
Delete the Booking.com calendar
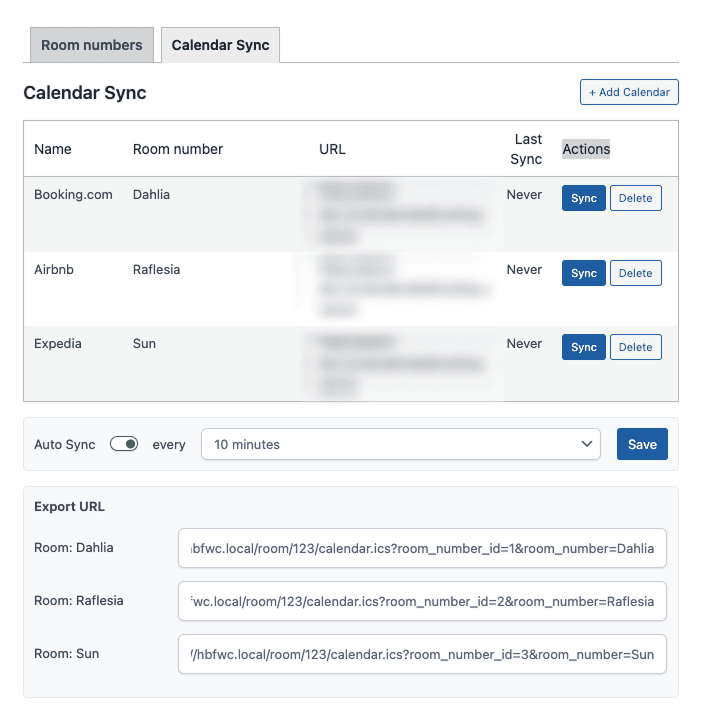635,198
